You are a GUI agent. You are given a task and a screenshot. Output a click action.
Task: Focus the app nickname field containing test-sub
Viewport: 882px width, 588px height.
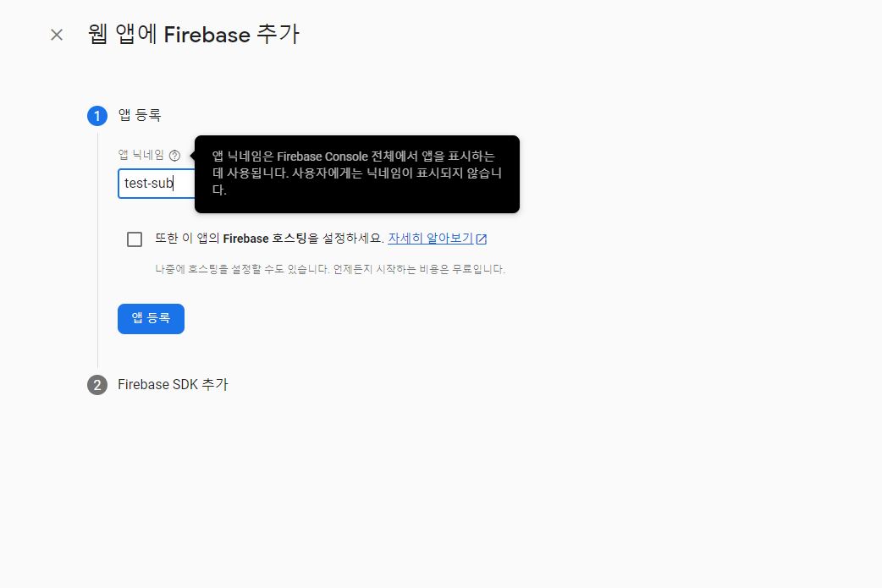point(157,184)
